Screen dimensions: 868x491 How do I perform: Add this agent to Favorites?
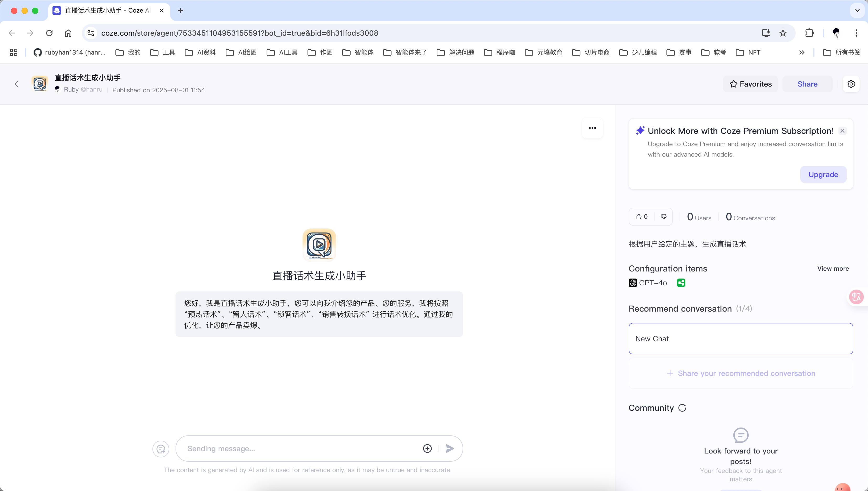point(750,84)
